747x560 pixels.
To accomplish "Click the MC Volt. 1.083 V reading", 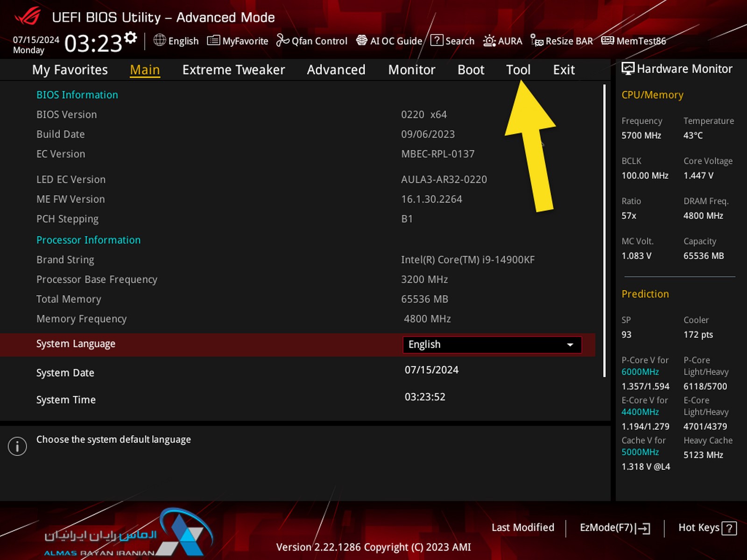I will [x=636, y=256].
